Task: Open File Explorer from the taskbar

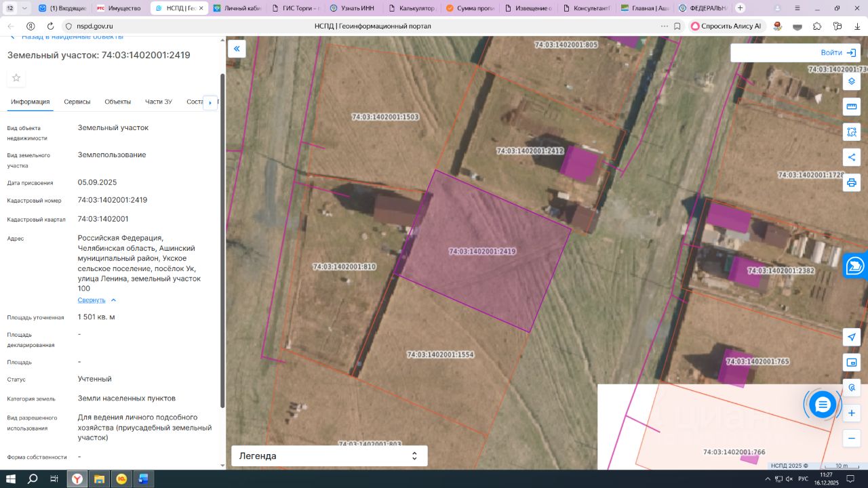Action: tap(99, 479)
